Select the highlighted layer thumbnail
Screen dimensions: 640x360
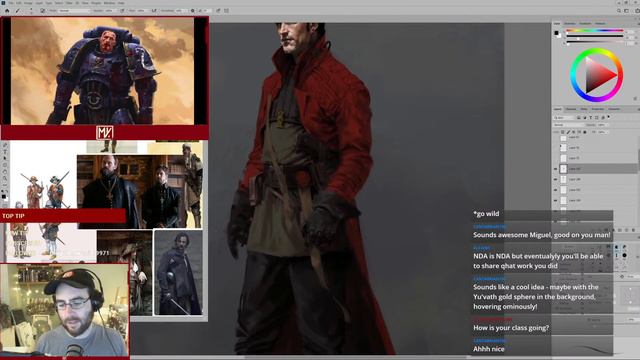click(563, 169)
